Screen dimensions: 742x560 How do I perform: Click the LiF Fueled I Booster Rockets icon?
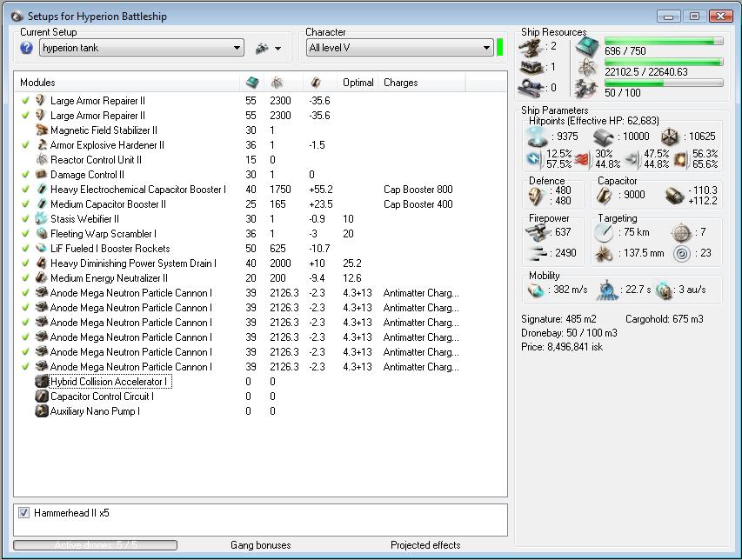point(42,249)
